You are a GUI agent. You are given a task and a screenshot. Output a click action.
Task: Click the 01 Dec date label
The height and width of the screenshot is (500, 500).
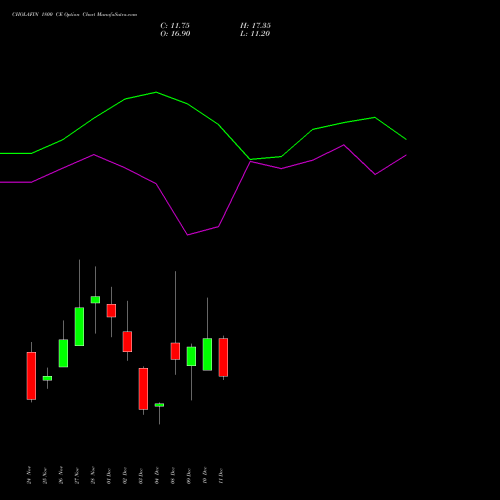coord(109,475)
